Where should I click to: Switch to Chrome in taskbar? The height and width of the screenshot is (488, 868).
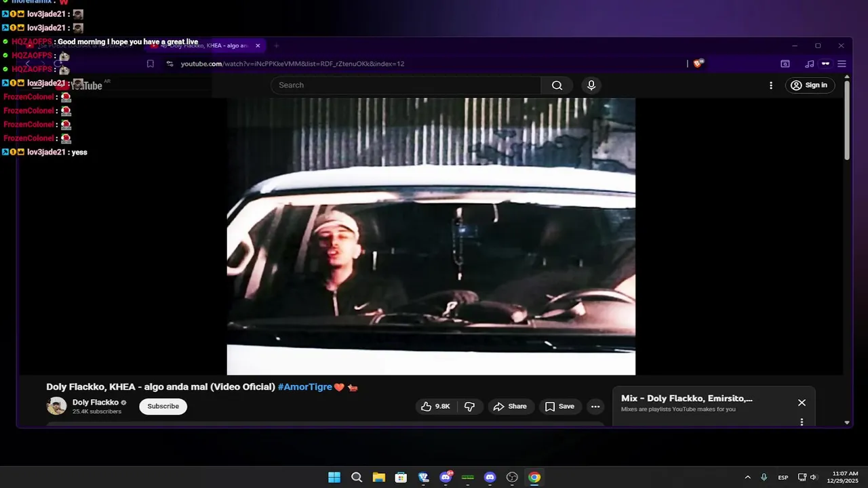pos(534,477)
